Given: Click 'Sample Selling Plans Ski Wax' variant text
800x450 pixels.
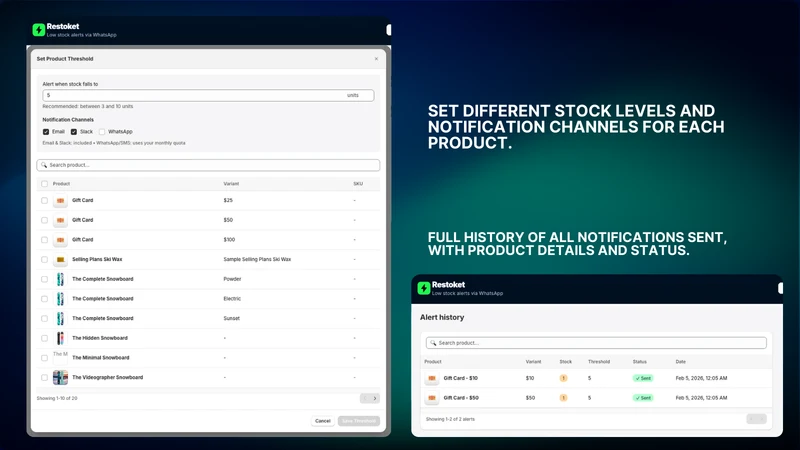Looking at the screenshot, I should pos(257,259).
